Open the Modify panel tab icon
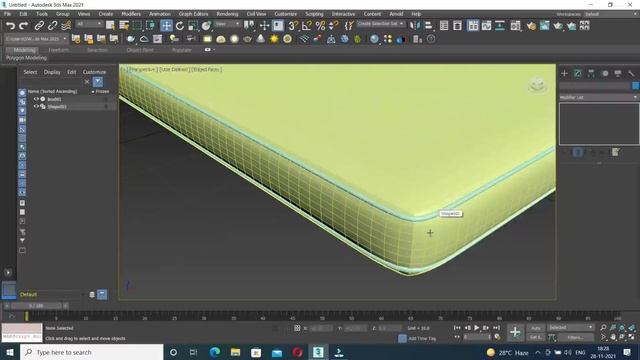 click(578, 73)
